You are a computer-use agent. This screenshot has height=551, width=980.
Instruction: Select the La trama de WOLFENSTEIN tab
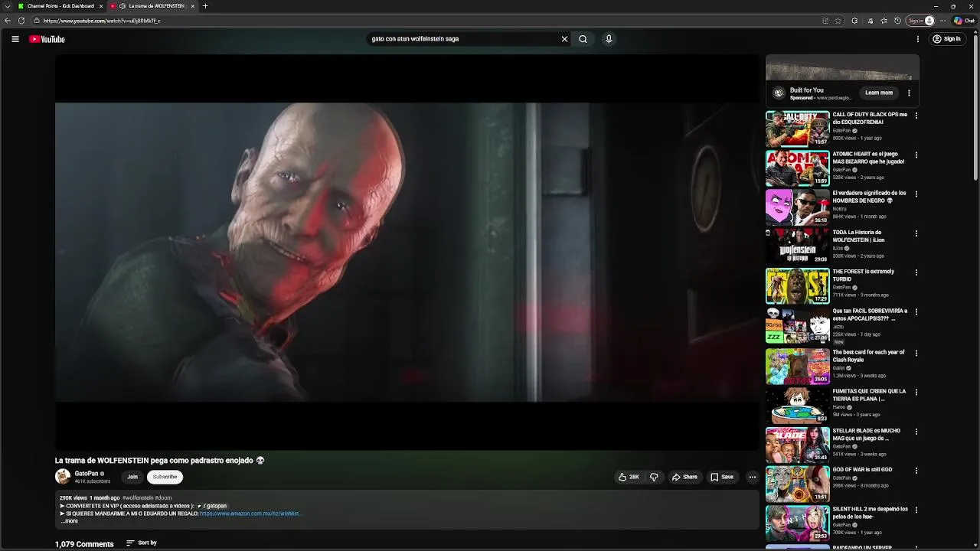point(152,6)
